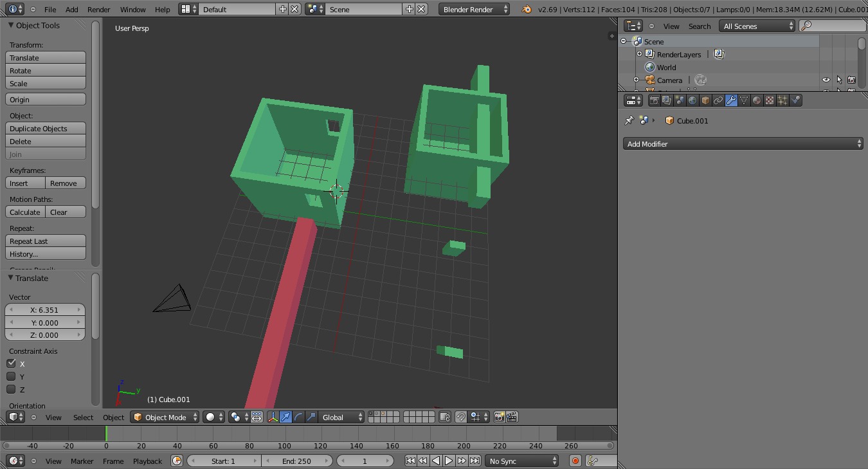
Task: Click the Start: 1 frame field
Action: (224, 461)
